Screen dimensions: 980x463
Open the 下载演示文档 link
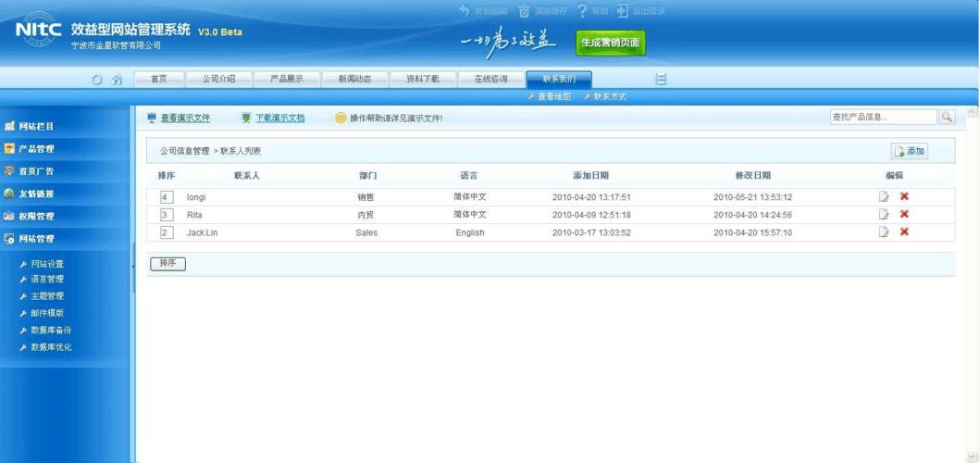click(x=280, y=118)
